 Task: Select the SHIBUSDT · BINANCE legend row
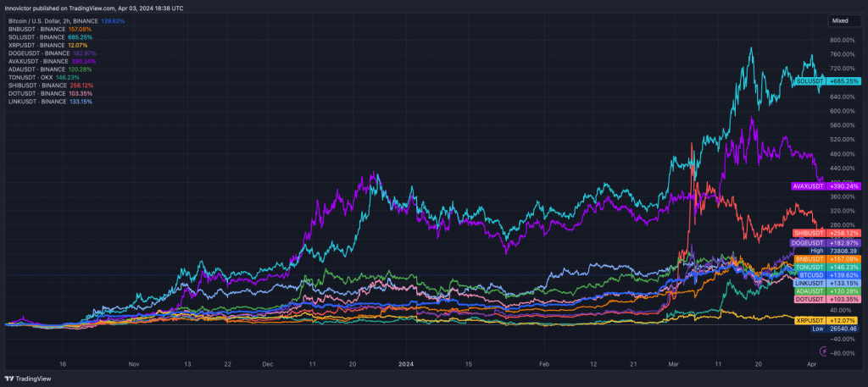pyautogui.click(x=50, y=86)
